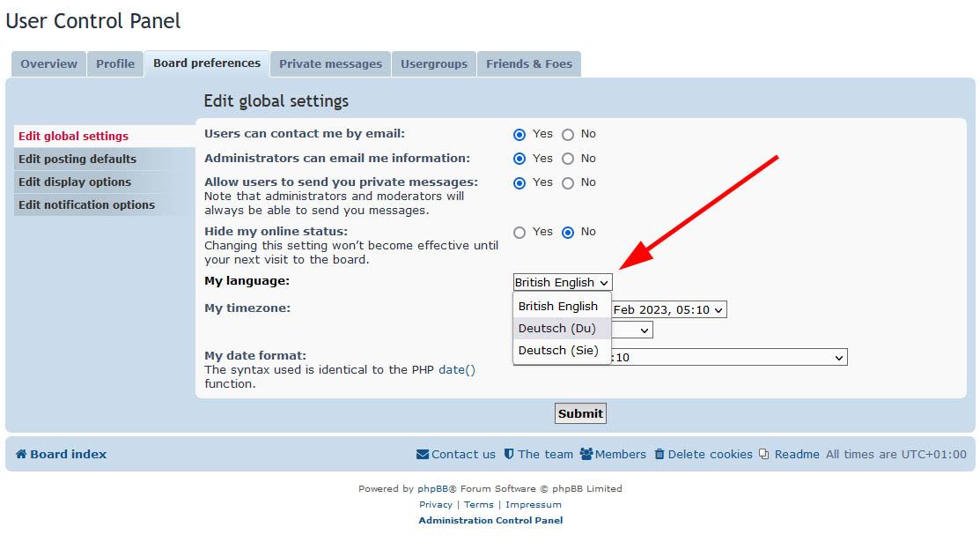Image resolution: width=980 pixels, height=542 pixels.
Task: Open the Terms link
Action: [479, 504]
